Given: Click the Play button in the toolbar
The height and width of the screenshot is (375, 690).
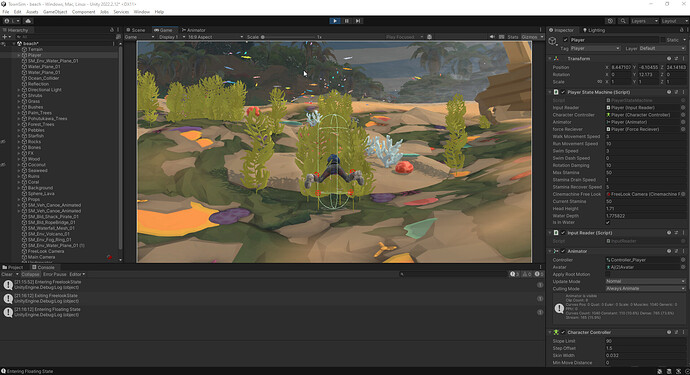Looking at the screenshot, I should (335, 21).
